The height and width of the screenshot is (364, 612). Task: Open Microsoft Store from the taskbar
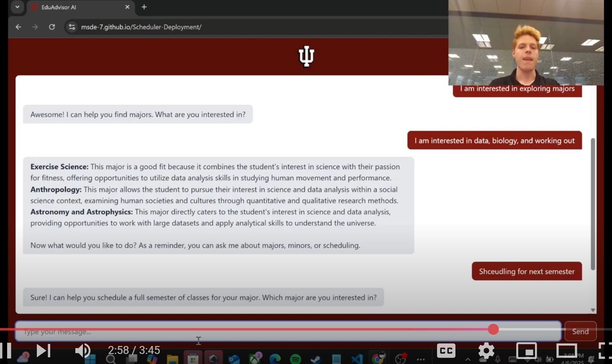click(x=193, y=359)
